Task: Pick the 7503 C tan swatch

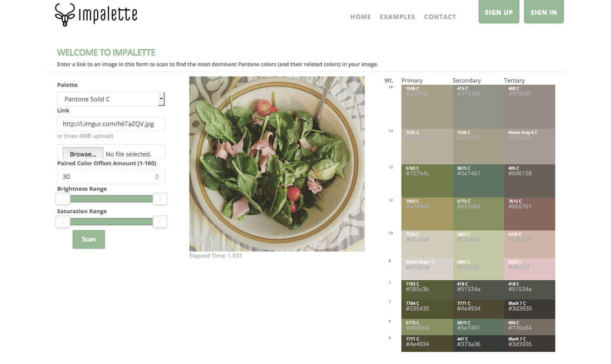Action: pyautogui.click(x=427, y=214)
